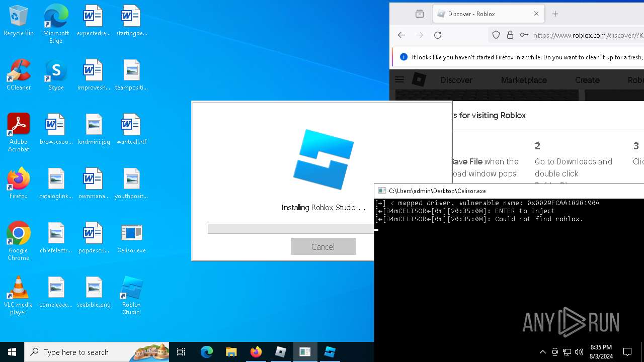Select the cataloglink... image file icon
Screen dimensions: 644x362
[56, 184]
